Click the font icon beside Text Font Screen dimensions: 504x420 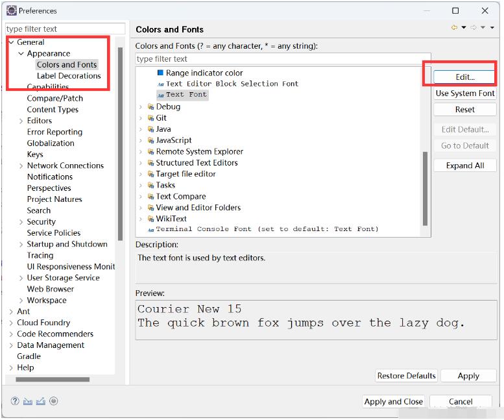click(x=160, y=95)
